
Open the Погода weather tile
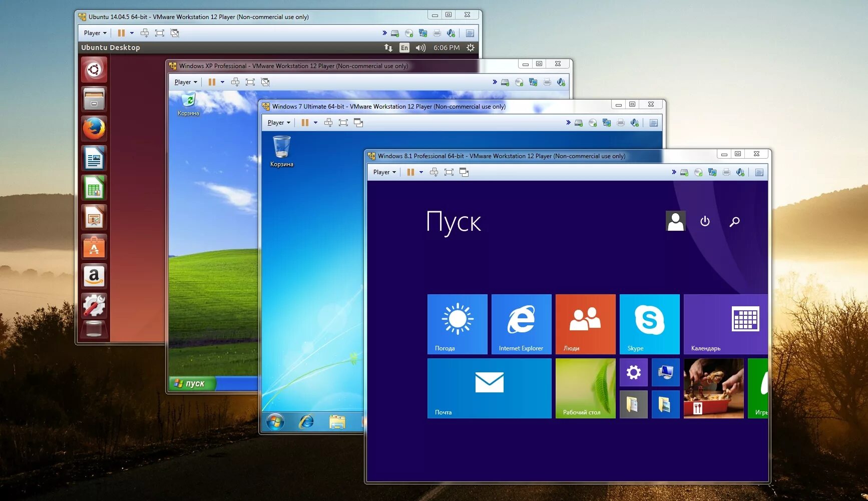[x=458, y=324]
